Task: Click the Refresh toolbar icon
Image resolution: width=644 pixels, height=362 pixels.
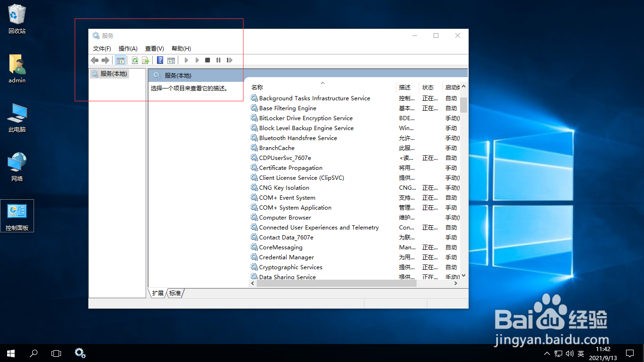Action: click(x=135, y=60)
